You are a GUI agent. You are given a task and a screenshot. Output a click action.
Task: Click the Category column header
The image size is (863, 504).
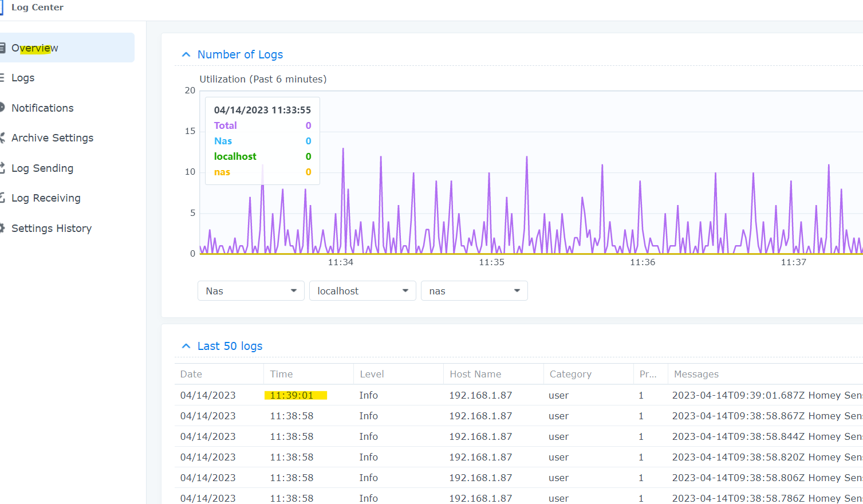588,374
